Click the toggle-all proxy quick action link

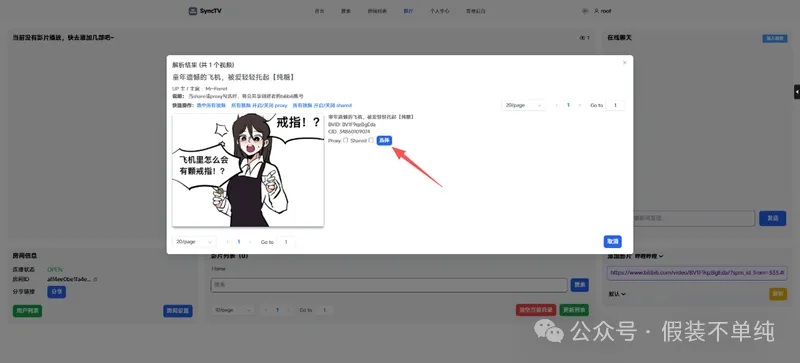point(259,105)
